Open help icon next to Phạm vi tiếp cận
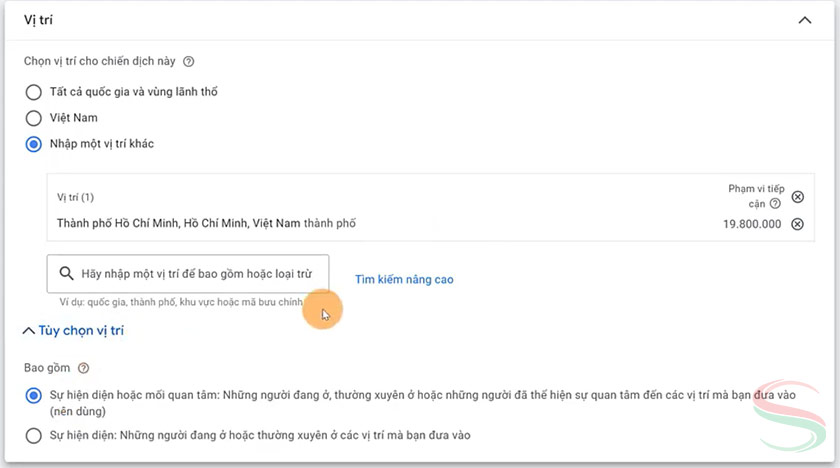 coord(775,203)
